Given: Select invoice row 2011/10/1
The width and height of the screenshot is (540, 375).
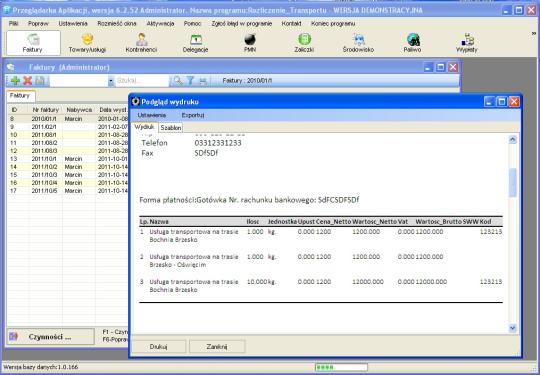Looking at the screenshot, I should [x=68, y=159].
